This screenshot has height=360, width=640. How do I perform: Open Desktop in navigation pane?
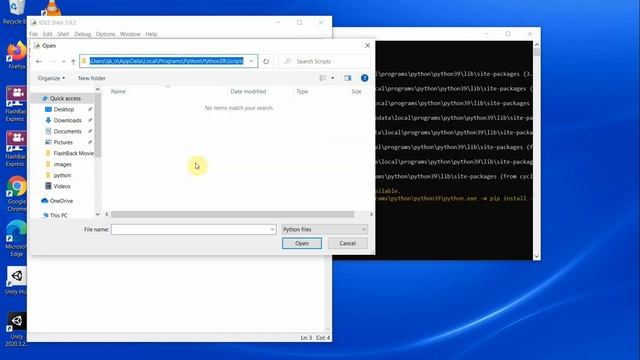pyautogui.click(x=64, y=109)
